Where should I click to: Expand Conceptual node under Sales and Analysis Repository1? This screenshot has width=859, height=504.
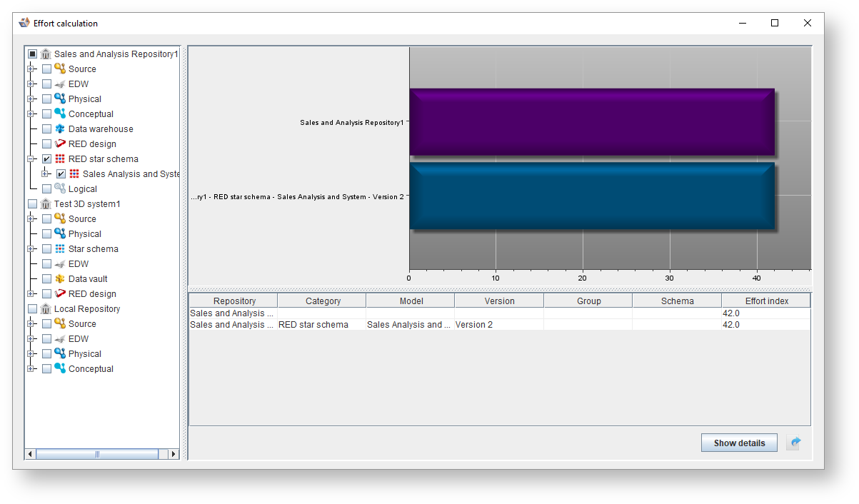pos(31,114)
